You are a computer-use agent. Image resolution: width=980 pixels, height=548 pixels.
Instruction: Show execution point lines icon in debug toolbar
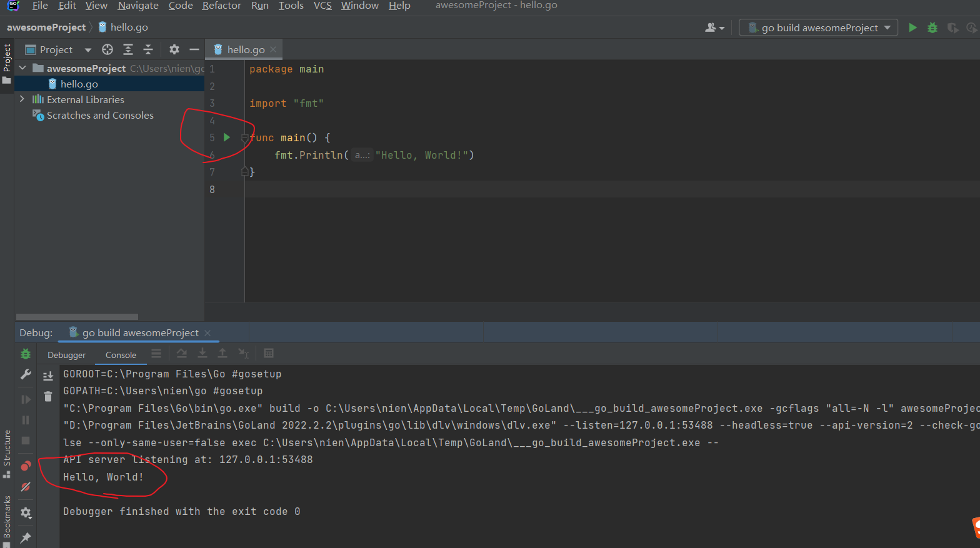156,353
